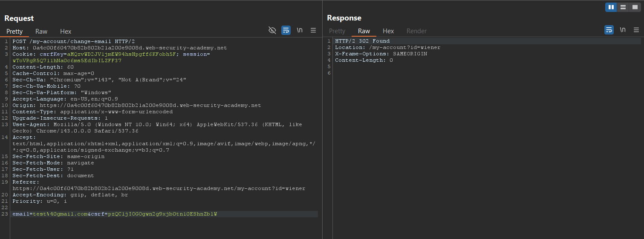644x239 pixels.
Task: Switch Request view to Pretty tab
Action: click(x=14, y=32)
